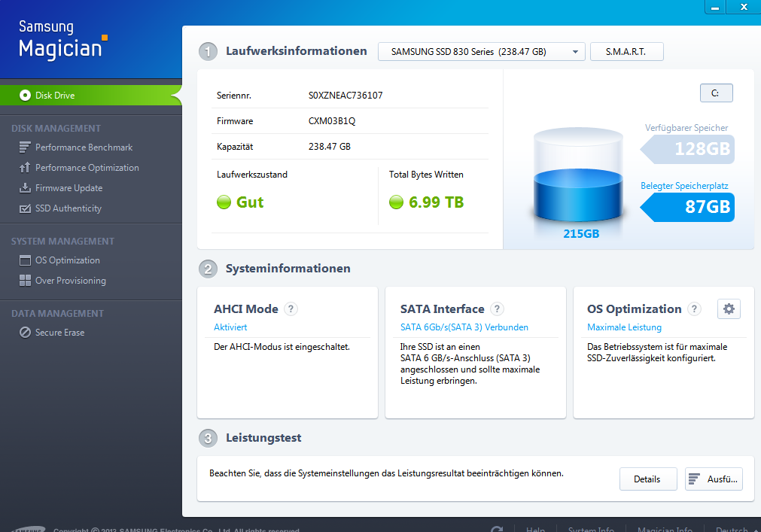This screenshot has width=761, height=532.
Task: Click the Samsung Magician logo
Action: tap(63, 40)
